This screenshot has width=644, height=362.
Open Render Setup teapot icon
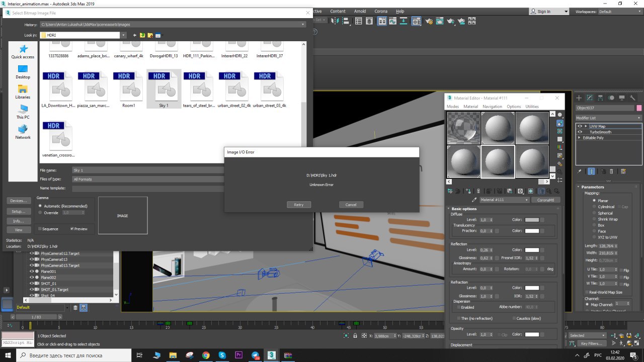click(429, 21)
